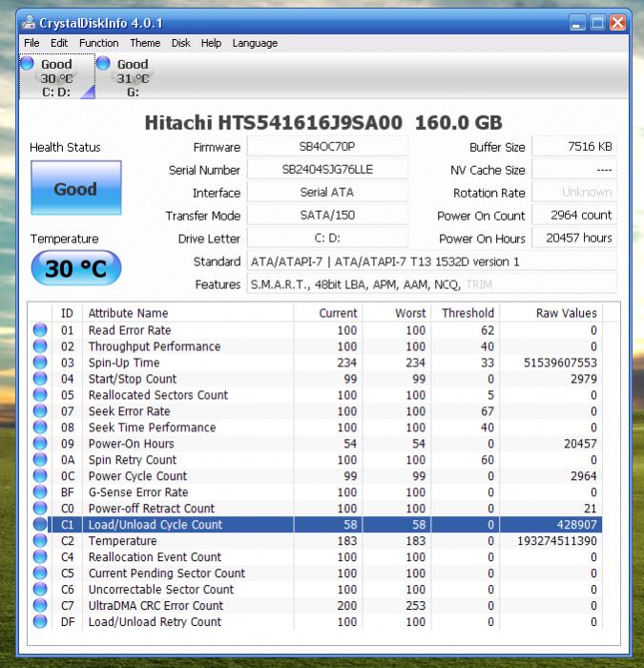Click the status orb for Start/Stop Count

[40, 379]
